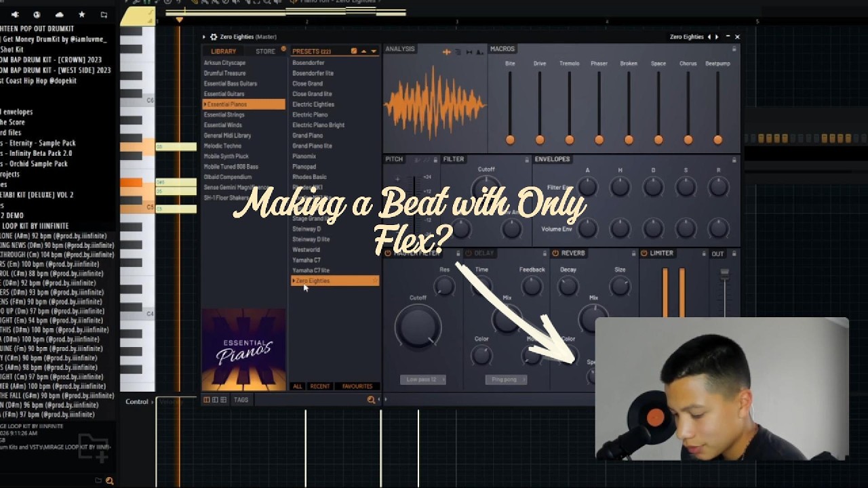Click the lock icon in Envelopes panel
This screenshot has height=488, width=868.
(x=734, y=160)
